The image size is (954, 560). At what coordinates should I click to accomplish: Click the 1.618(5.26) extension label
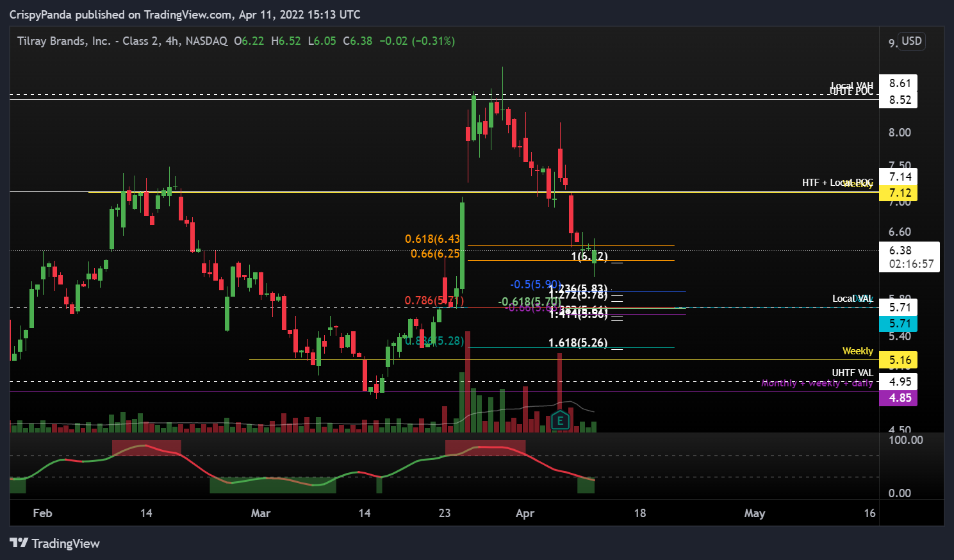pos(578,343)
